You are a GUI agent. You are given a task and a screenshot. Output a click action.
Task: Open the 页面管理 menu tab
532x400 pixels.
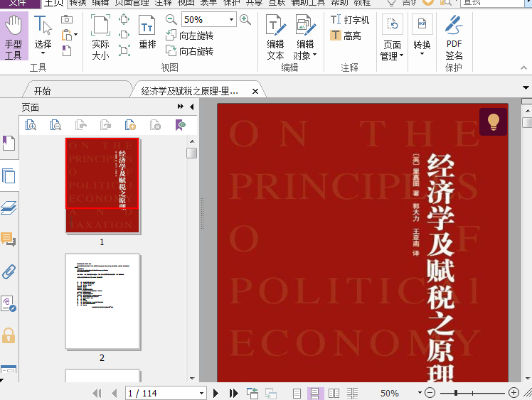coord(132,3)
